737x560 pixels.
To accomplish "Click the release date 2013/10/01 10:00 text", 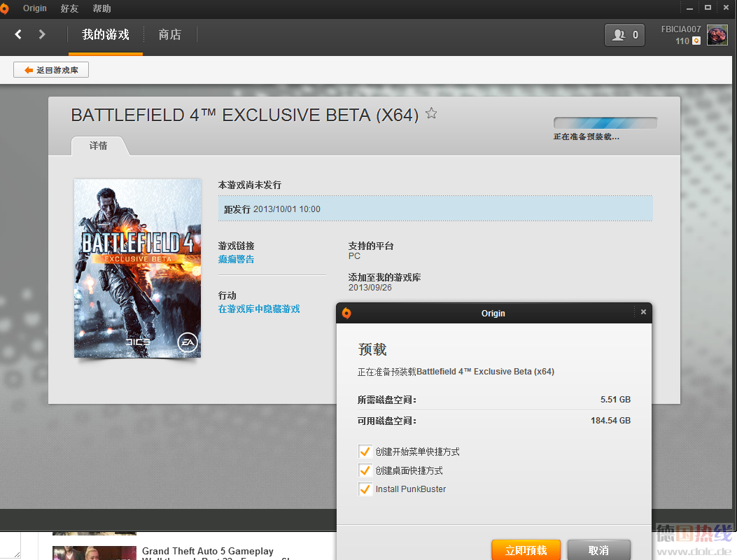I will [x=287, y=209].
